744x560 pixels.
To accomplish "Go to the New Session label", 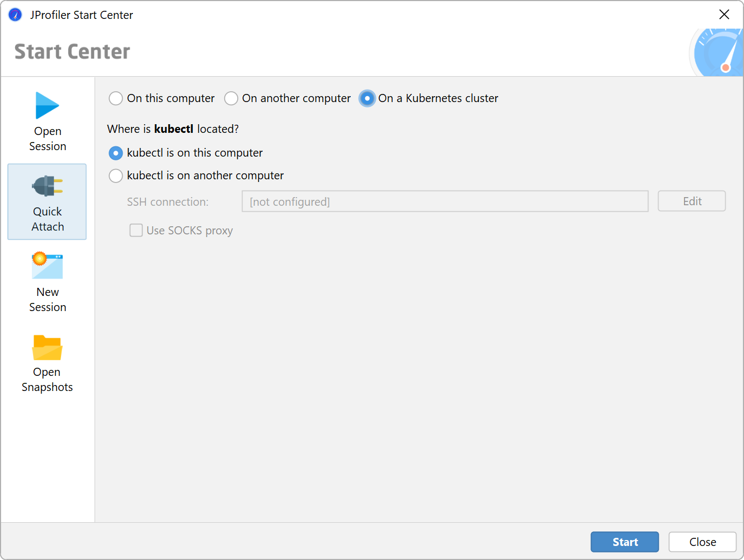I will click(48, 300).
